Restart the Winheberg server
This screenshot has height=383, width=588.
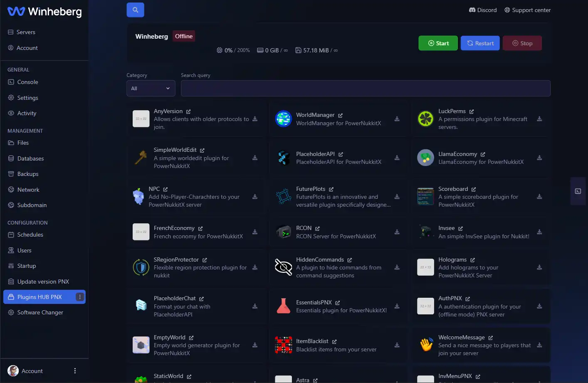(x=480, y=43)
